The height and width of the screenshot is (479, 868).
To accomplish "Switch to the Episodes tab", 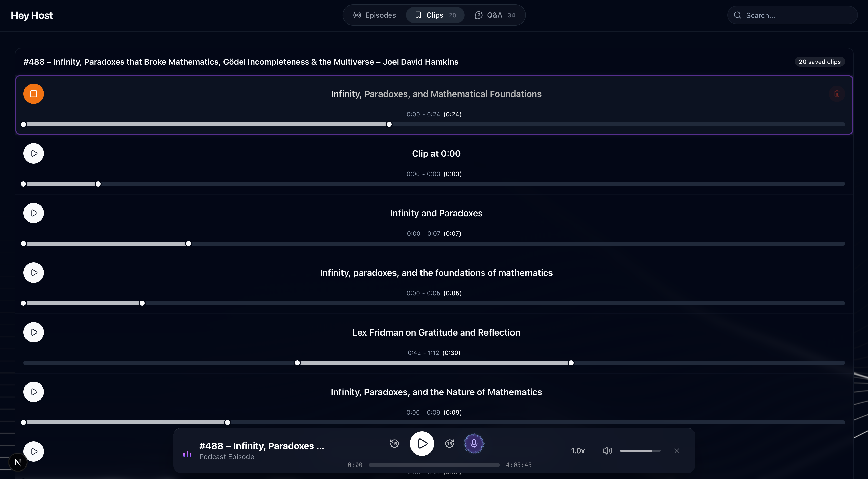I will tap(374, 15).
